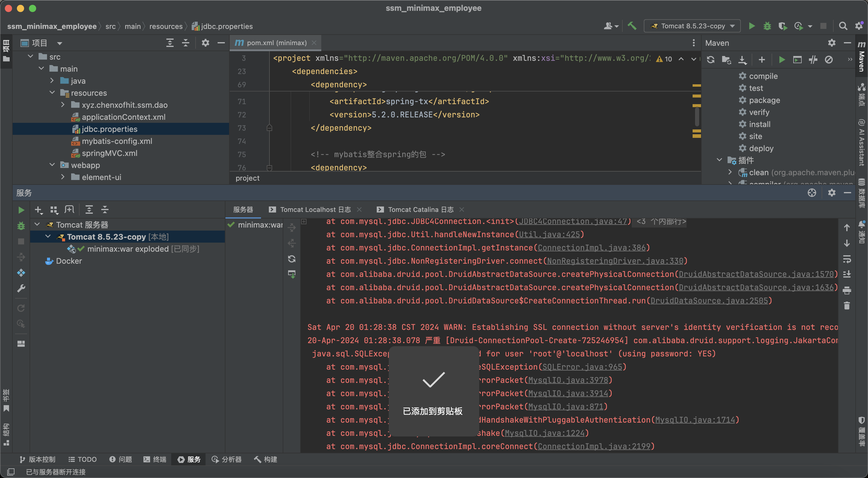
Task: Open Search Everywhere magnifier icon
Action: coord(843,26)
